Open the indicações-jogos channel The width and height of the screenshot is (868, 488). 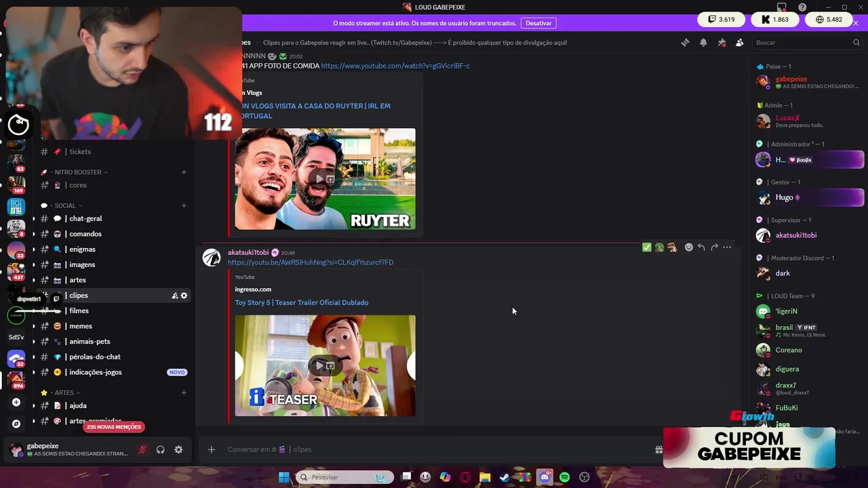(114, 372)
